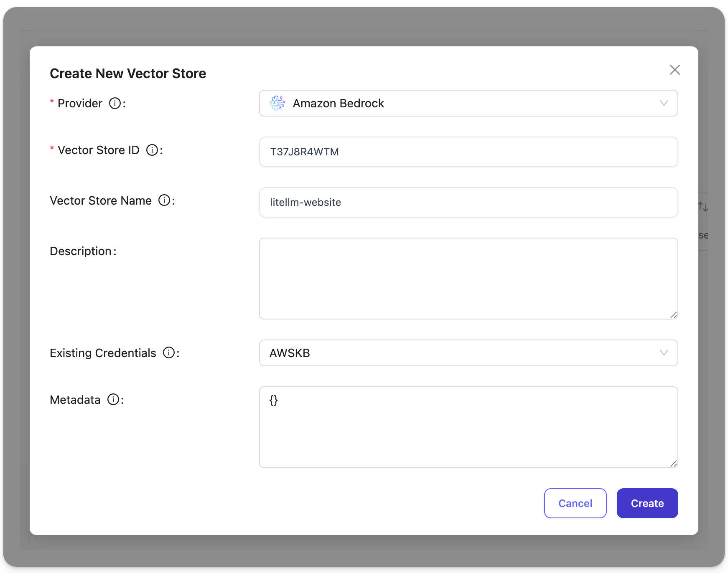Click the Existing Credentials info icon
Image resolution: width=728 pixels, height=573 pixels.
pyautogui.click(x=169, y=353)
